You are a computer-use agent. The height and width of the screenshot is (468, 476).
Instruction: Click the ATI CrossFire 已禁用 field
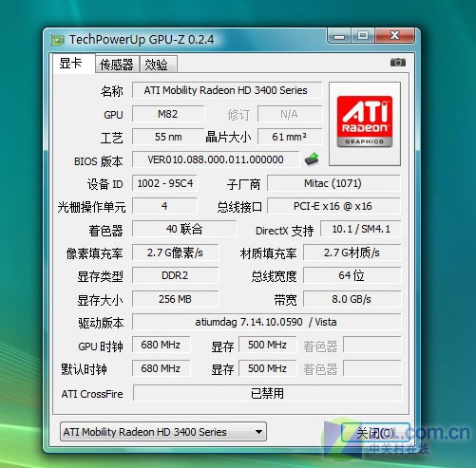coord(268,393)
